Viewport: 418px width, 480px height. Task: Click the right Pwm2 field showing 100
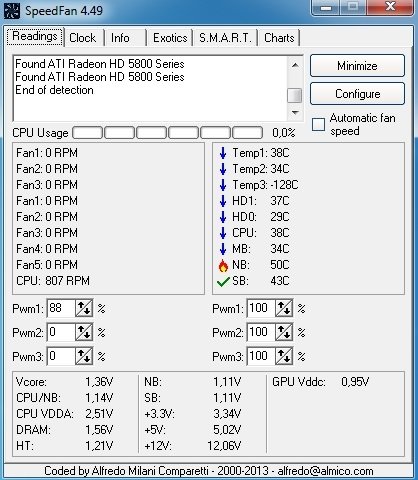tap(261, 332)
